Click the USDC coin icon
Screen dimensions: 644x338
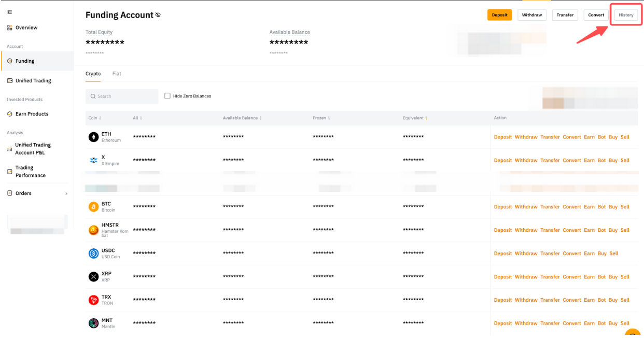click(93, 253)
